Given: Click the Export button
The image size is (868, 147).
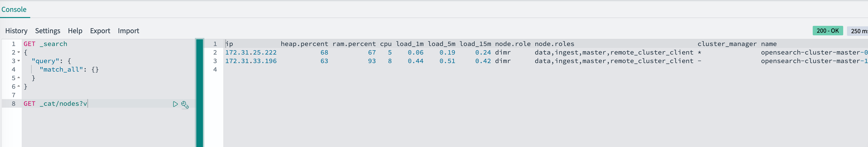Looking at the screenshot, I should [100, 31].
